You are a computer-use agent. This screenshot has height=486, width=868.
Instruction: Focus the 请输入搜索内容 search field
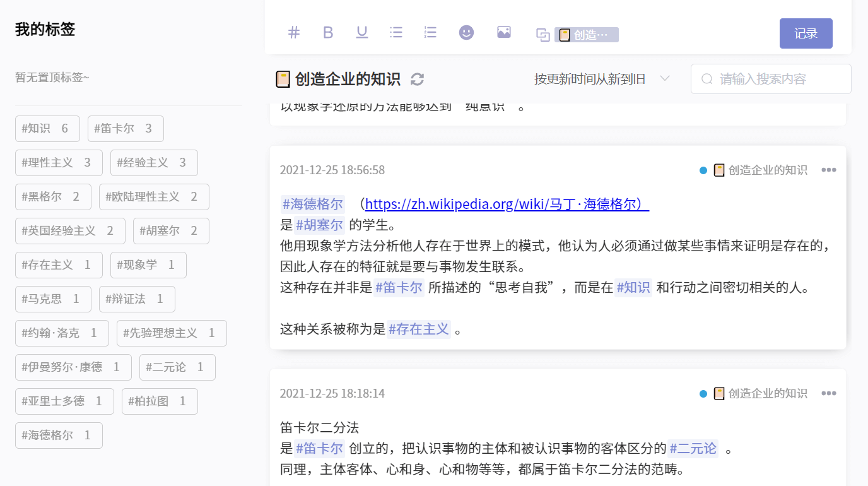point(771,79)
